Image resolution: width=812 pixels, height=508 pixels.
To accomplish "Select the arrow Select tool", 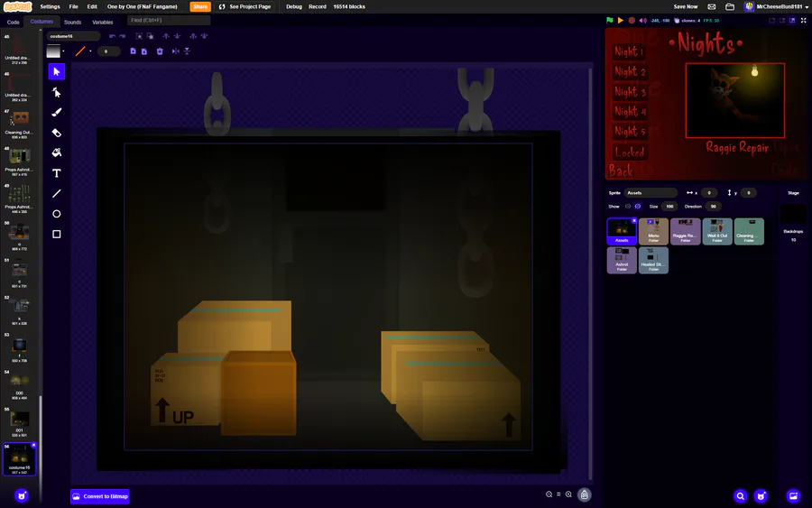I will 57,71.
